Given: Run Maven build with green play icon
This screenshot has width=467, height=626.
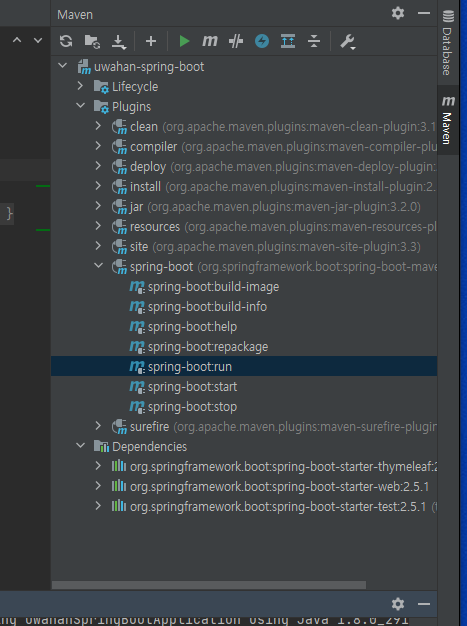Looking at the screenshot, I should [x=184, y=41].
